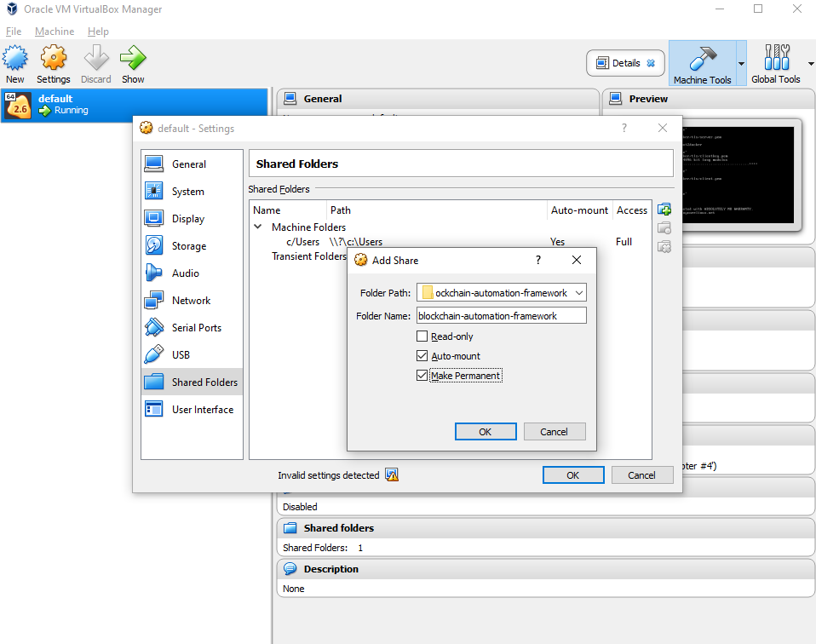Open the System settings category
816x644 pixels.
[x=192, y=192]
